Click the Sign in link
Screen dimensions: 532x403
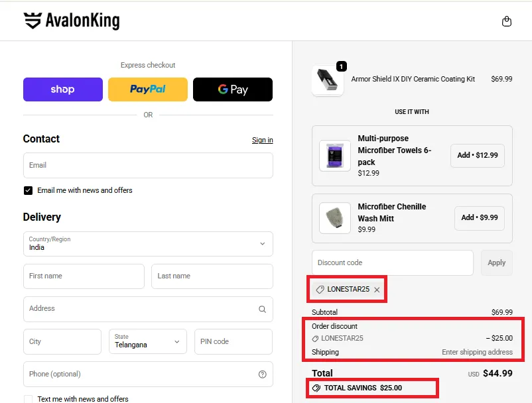262,140
